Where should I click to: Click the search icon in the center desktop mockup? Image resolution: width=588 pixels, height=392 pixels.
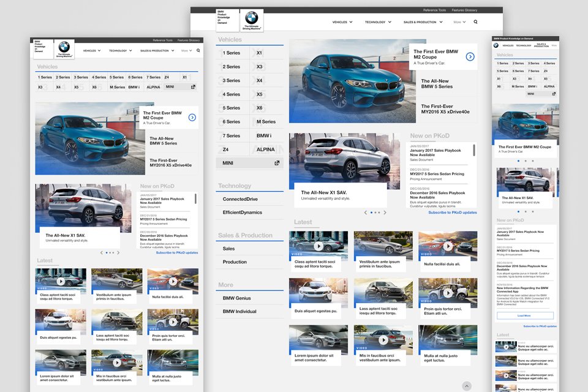[x=475, y=22]
